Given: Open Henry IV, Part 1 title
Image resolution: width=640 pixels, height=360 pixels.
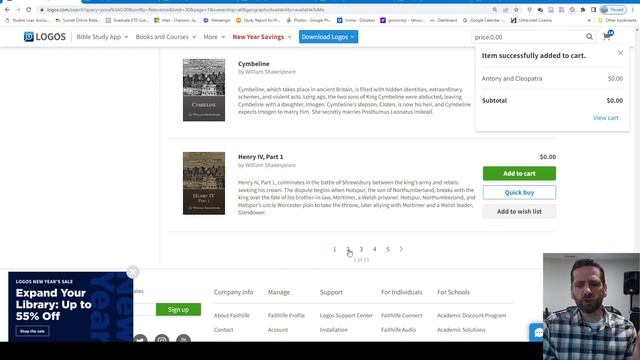Looking at the screenshot, I should 260,157.
